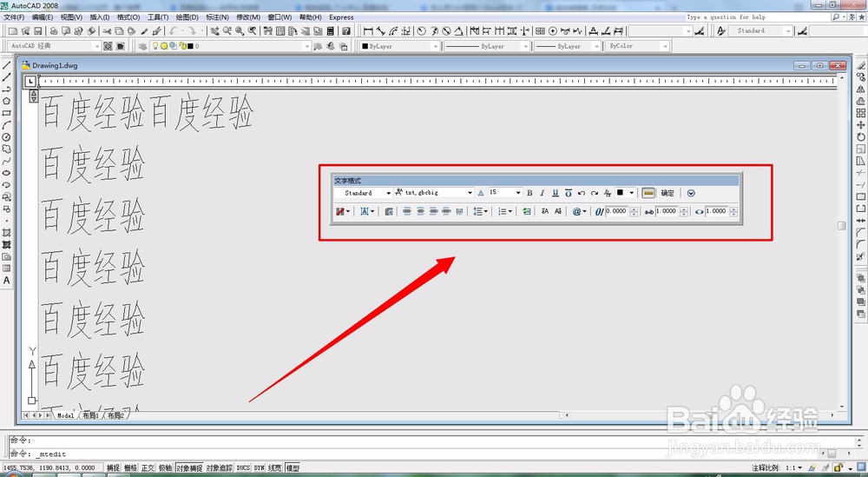Viewport: 868px width, 477px height.
Task: Open the AutoCAD 经典 workspace dropdown
Action: click(55, 46)
